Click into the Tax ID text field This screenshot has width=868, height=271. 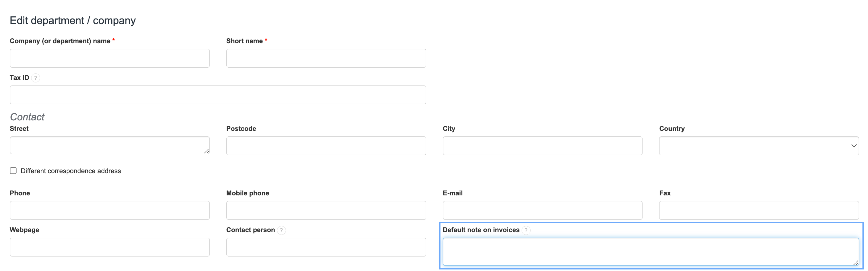218,95
